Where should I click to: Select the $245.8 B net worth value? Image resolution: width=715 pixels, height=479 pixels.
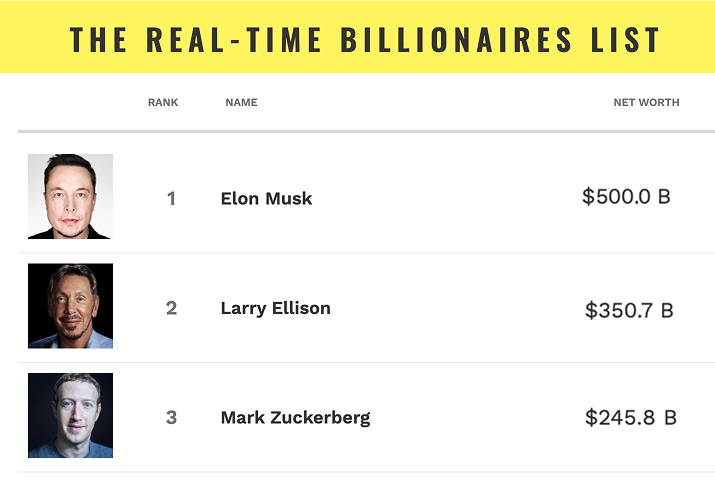tap(630, 417)
